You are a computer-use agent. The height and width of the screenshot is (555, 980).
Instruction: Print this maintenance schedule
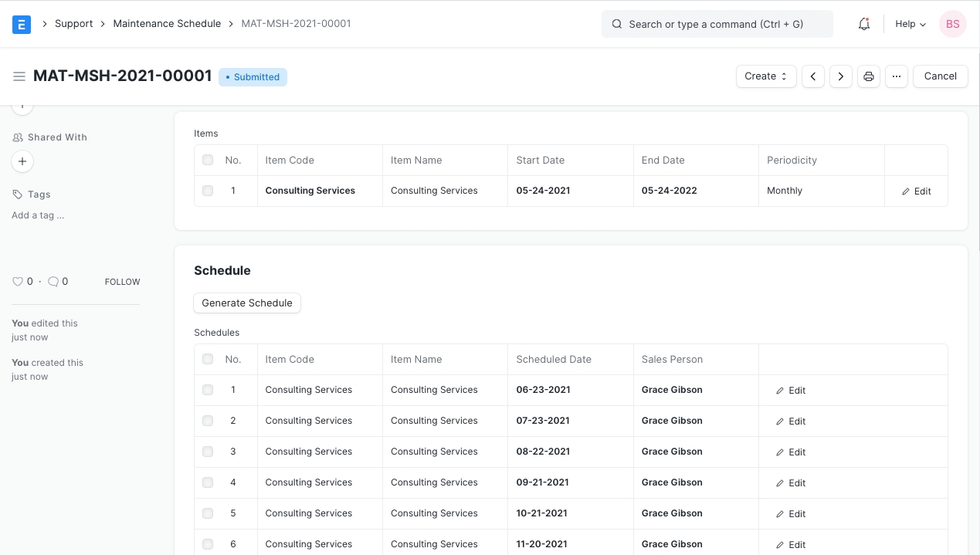[x=869, y=76]
